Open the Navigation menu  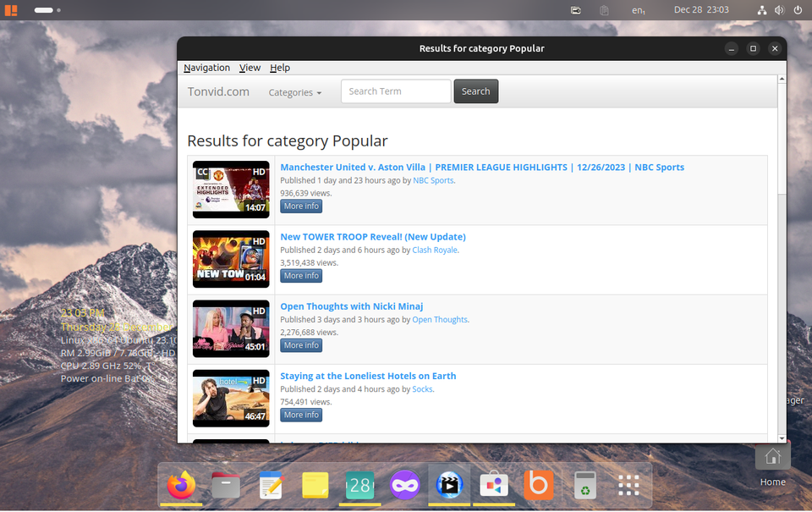click(206, 68)
